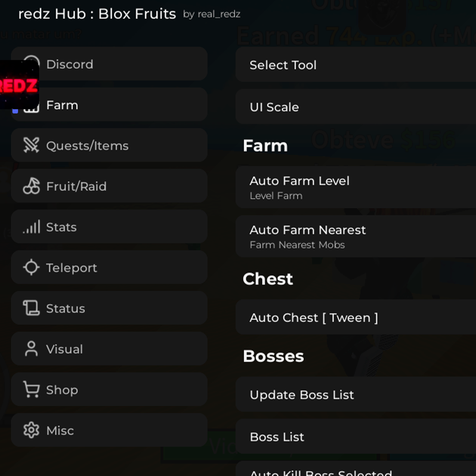Select the Shop cart icon
Viewport: 476px width, 476px height.
(x=31, y=390)
